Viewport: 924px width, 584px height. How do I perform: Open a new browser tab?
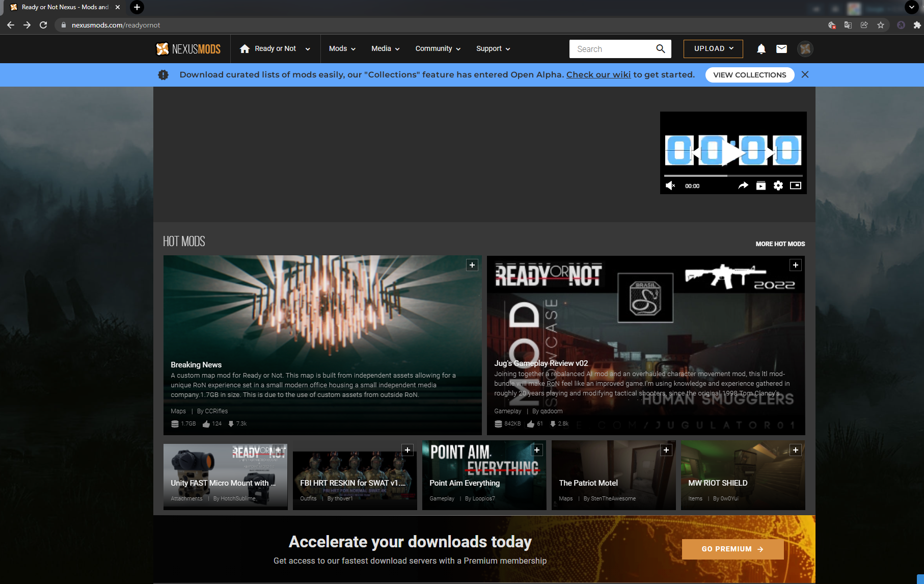[x=137, y=7]
